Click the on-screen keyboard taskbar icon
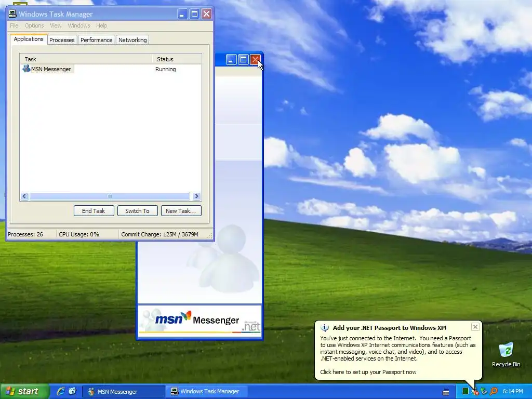The height and width of the screenshot is (399, 532). [x=446, y=392]
